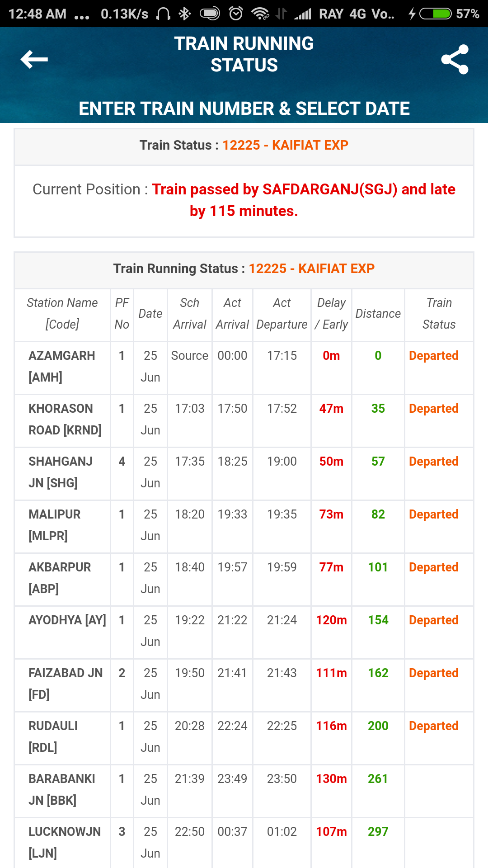
Task: Select the Station Name column header
Action: point(62,313)
